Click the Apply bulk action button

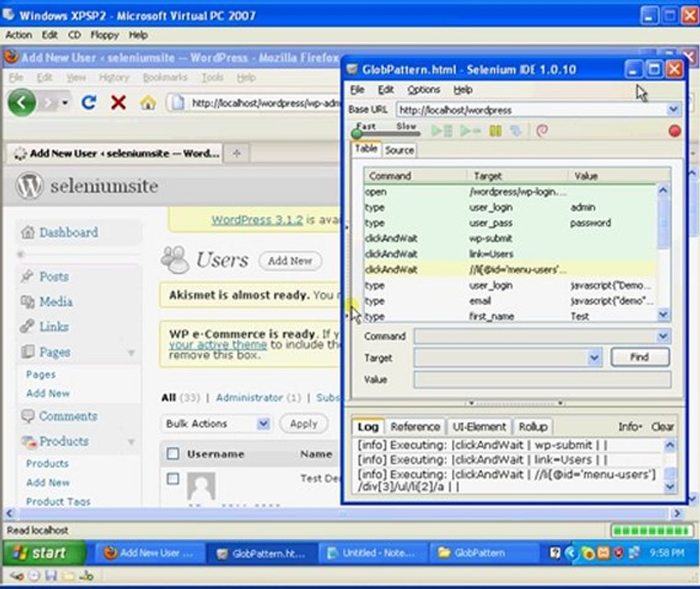pyautogui.click(x=304, y=424)
